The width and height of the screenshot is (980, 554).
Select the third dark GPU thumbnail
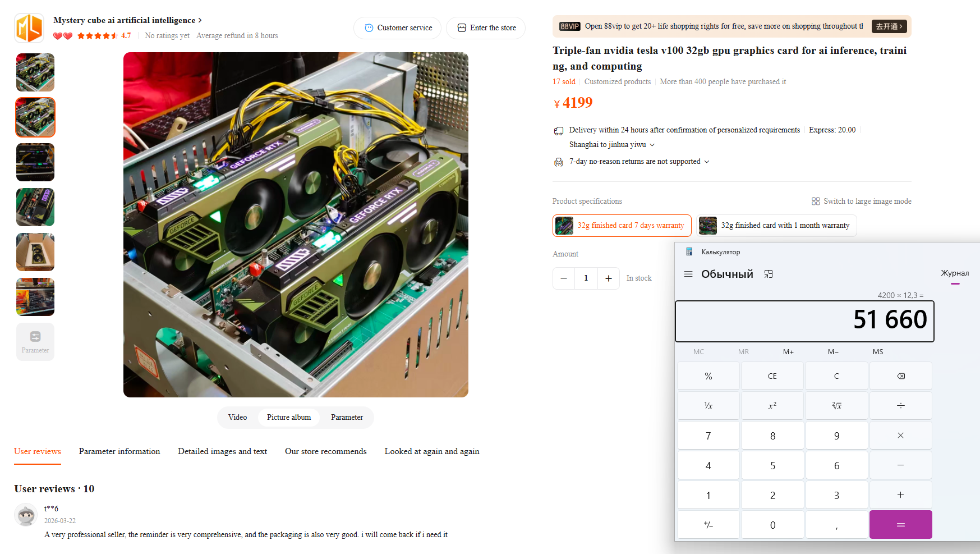(x=35, y=162)
